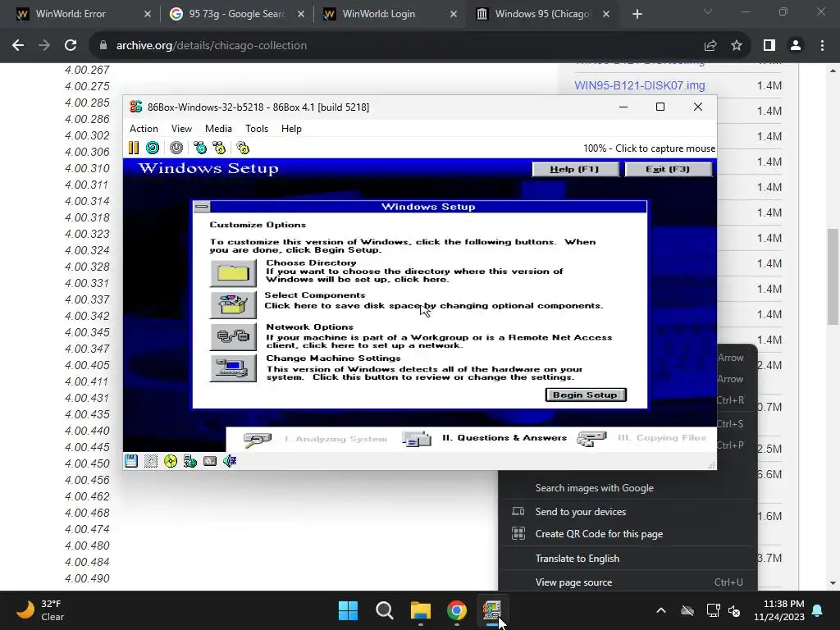Click the 86Box icon in the taskbar
Image resolution: width=840 pixels, height=630 pixels.
coord(492,610)
